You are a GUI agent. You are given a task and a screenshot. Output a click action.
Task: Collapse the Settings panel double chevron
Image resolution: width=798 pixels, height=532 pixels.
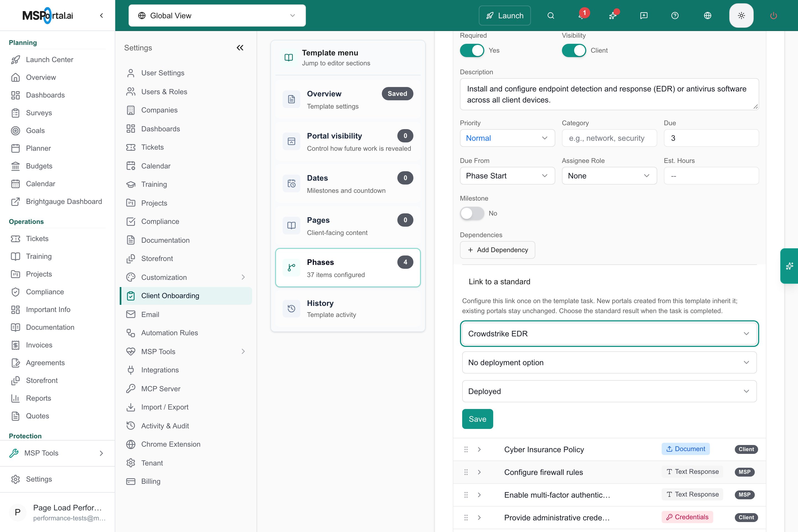tap(240, 48)
